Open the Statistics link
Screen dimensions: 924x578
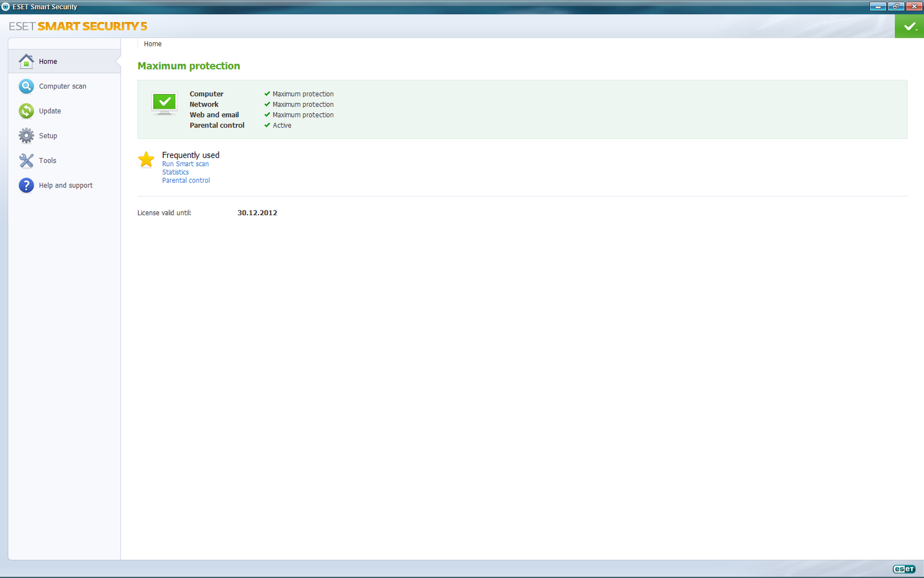tap(175, 172)
